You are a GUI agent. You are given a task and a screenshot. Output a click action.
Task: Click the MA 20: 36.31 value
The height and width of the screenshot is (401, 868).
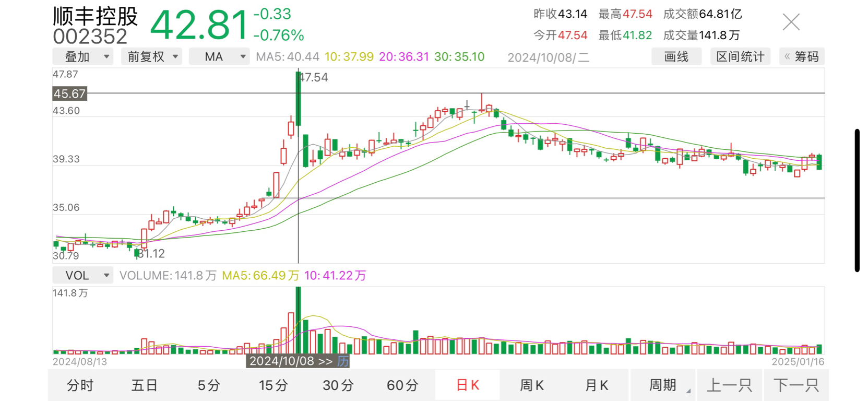tap(404, 57)
